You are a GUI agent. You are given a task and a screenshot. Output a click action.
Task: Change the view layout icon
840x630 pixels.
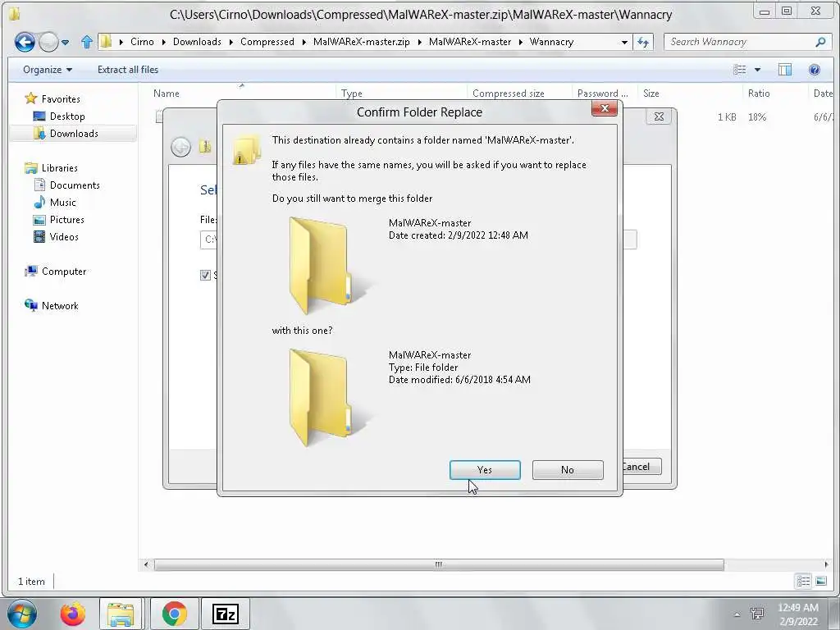coord(740,70)
